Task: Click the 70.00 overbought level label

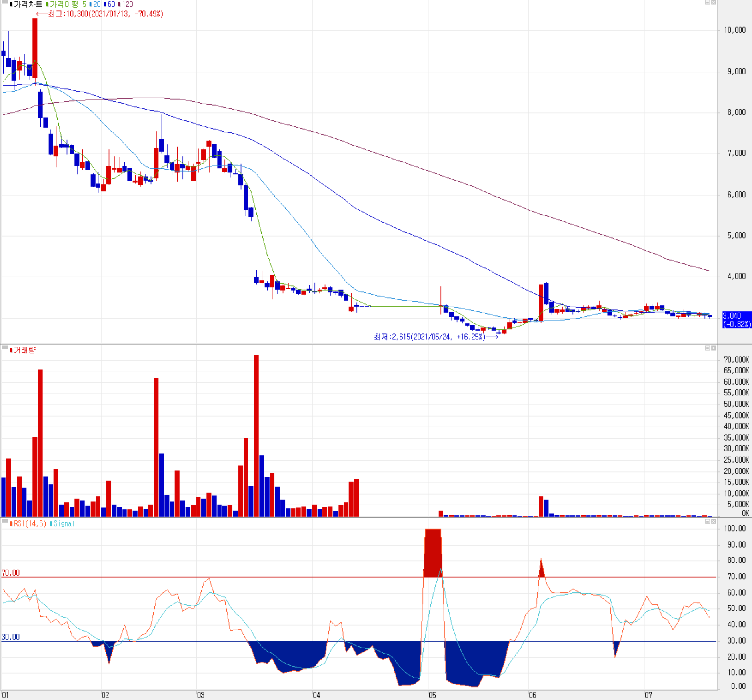Action: (x=10, y=573)
